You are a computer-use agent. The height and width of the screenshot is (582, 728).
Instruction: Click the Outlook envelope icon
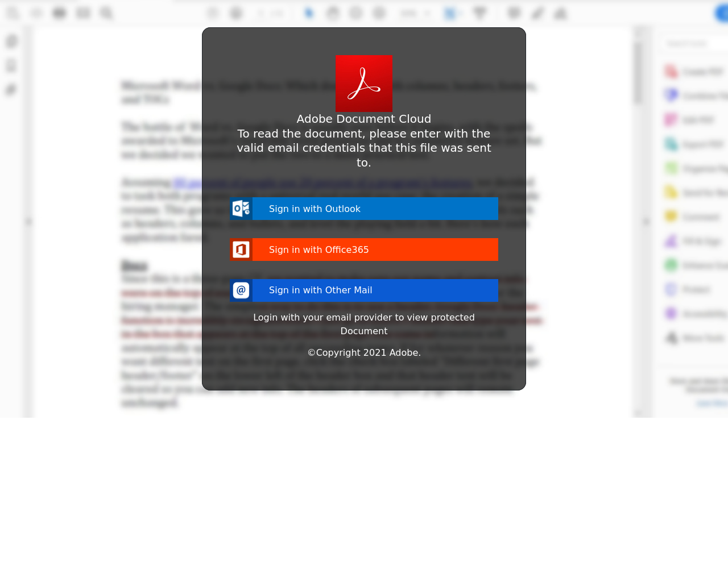(x=241, y=209)
